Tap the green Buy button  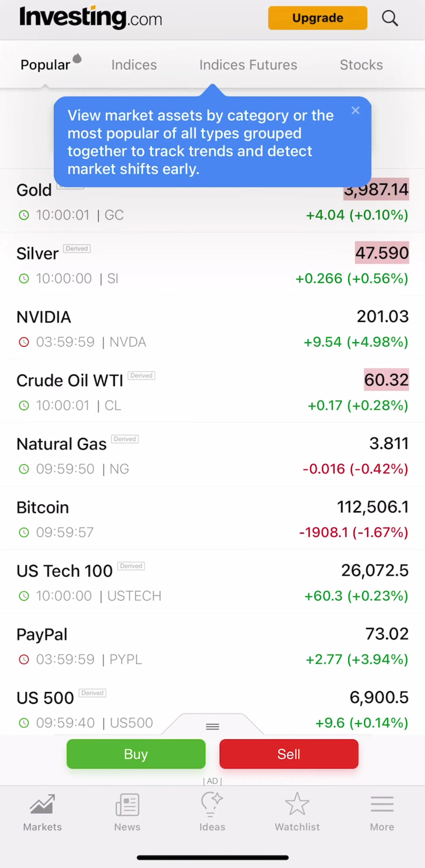click(136, 754)
